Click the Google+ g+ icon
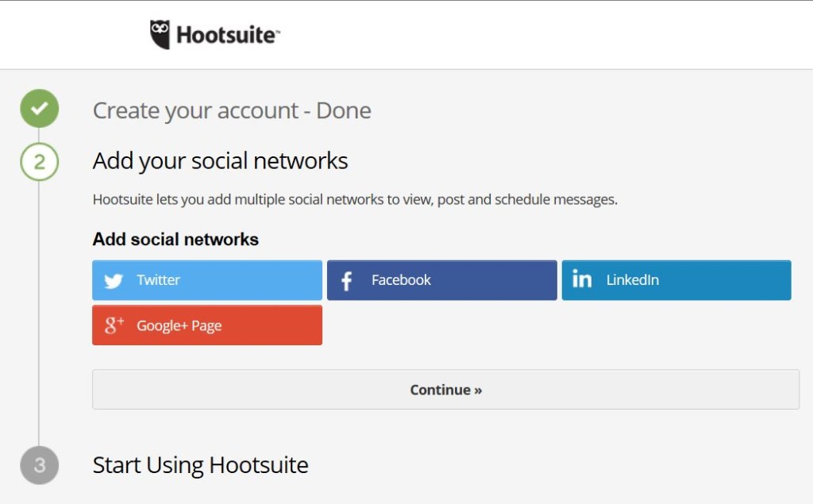813x504 pixels. (114, 325)
